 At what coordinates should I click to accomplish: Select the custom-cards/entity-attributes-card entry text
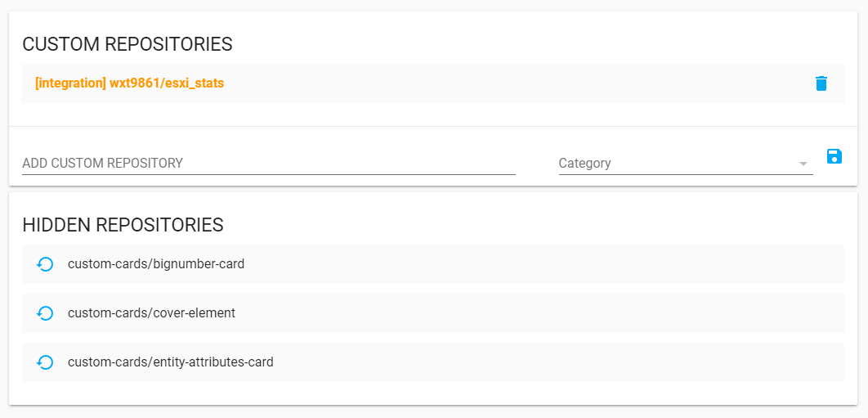pyautogui.click(x=170, y=362)
